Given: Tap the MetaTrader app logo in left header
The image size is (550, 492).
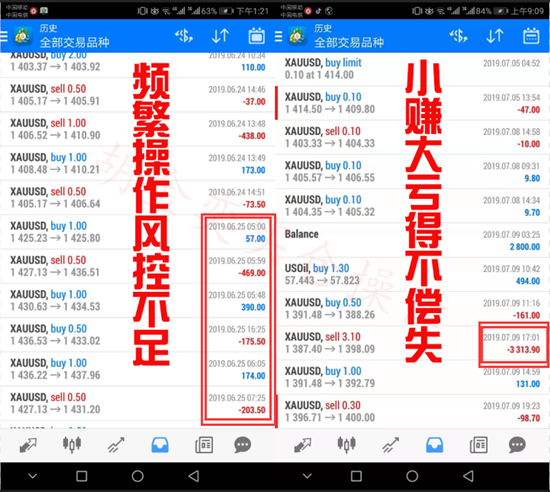Looking at the screenshot, I should tap(23, 36).
